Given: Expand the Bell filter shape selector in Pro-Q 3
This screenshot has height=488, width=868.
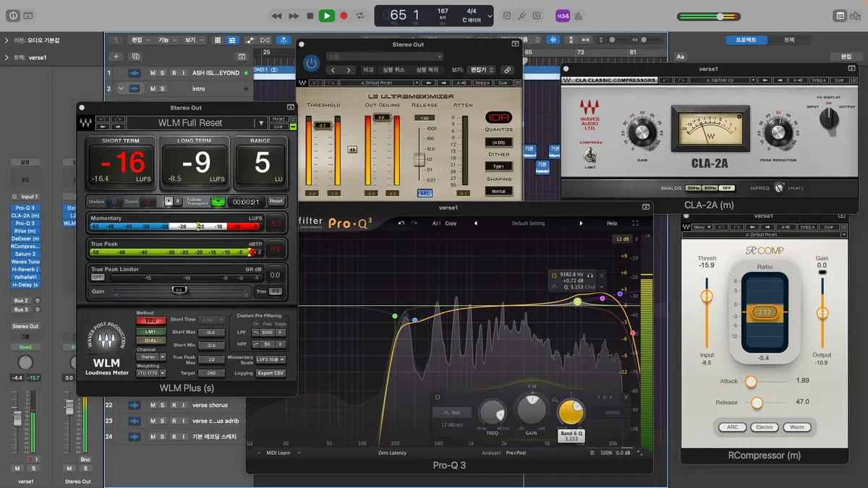Looking at the screenshot, I should point(451,413).
